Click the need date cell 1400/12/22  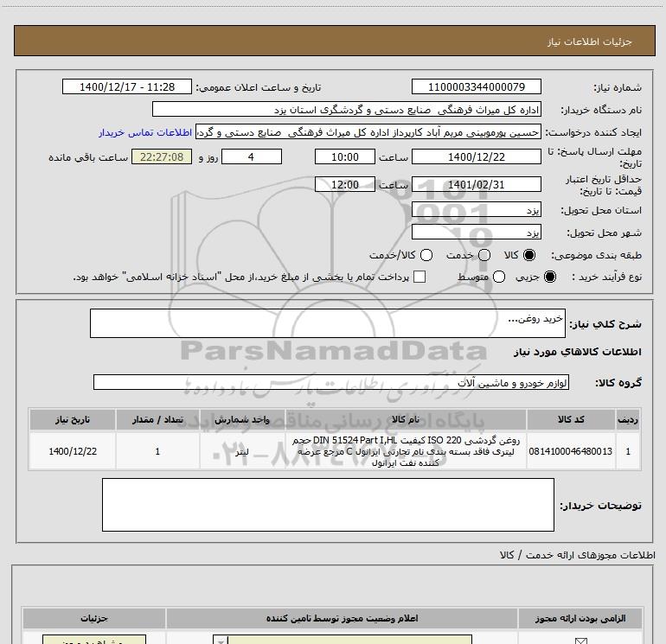[73, 451]
